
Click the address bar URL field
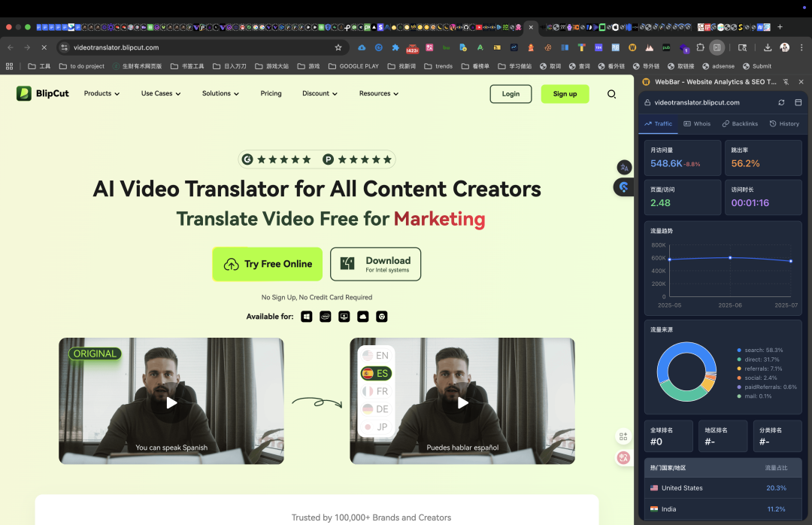click(x=202, y=47)
